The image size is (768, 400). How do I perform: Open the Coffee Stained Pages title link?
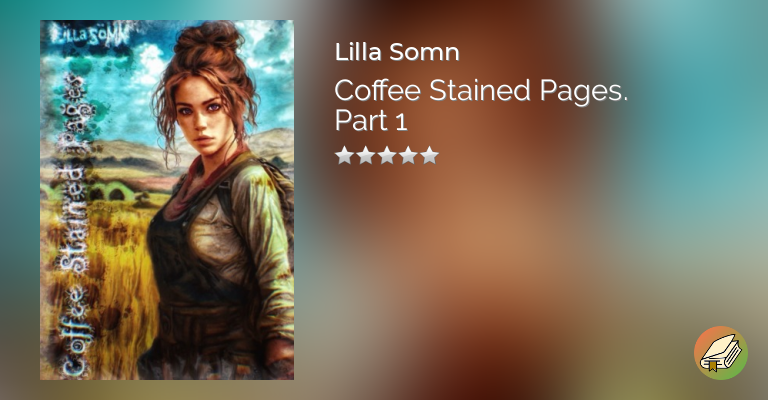[x=481, y=105]
